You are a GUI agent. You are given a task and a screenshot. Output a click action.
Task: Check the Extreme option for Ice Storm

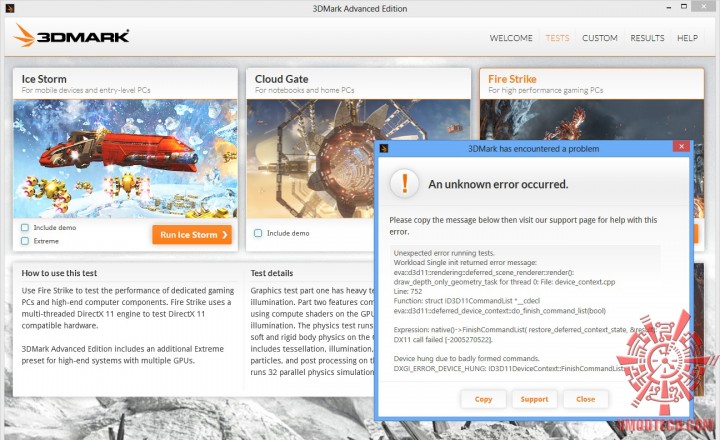[x=25, y=241]
